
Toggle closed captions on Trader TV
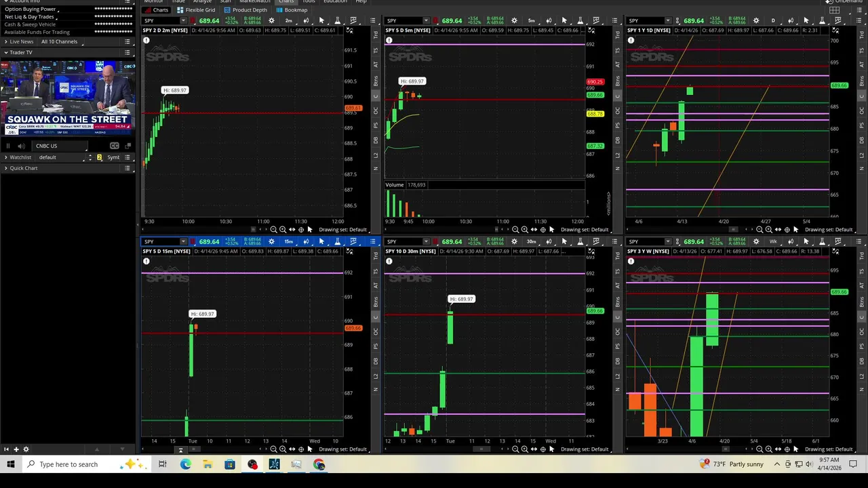pyautogui.click(x=114, y=146)
